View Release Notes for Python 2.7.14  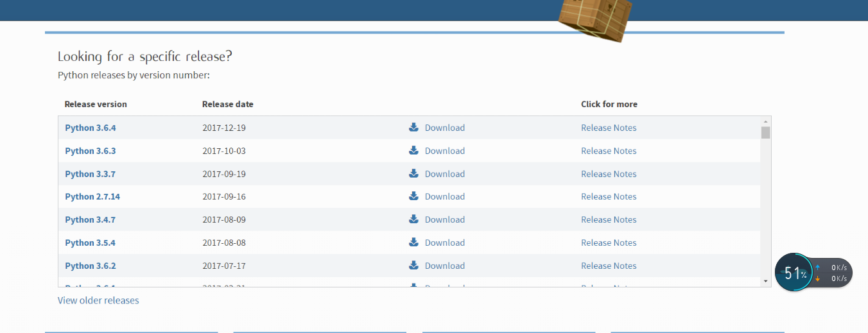tap(609, 196)
